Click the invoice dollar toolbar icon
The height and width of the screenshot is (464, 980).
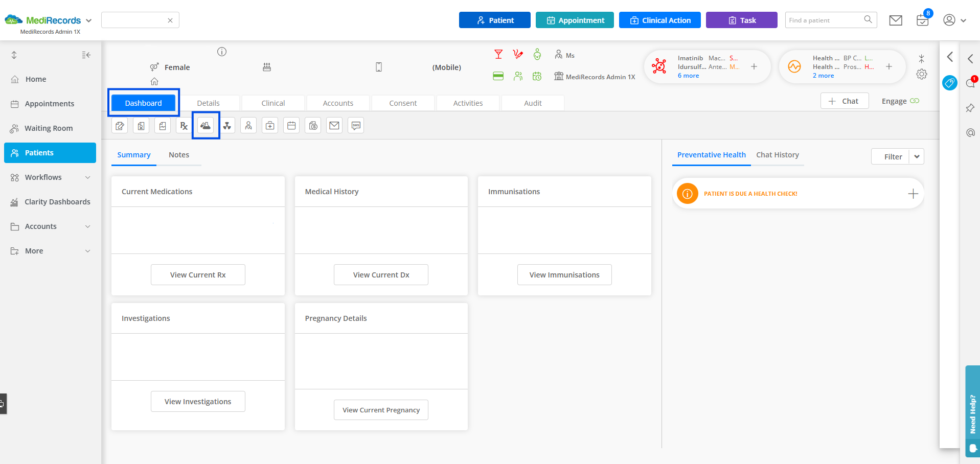click(x=313, y=126)
